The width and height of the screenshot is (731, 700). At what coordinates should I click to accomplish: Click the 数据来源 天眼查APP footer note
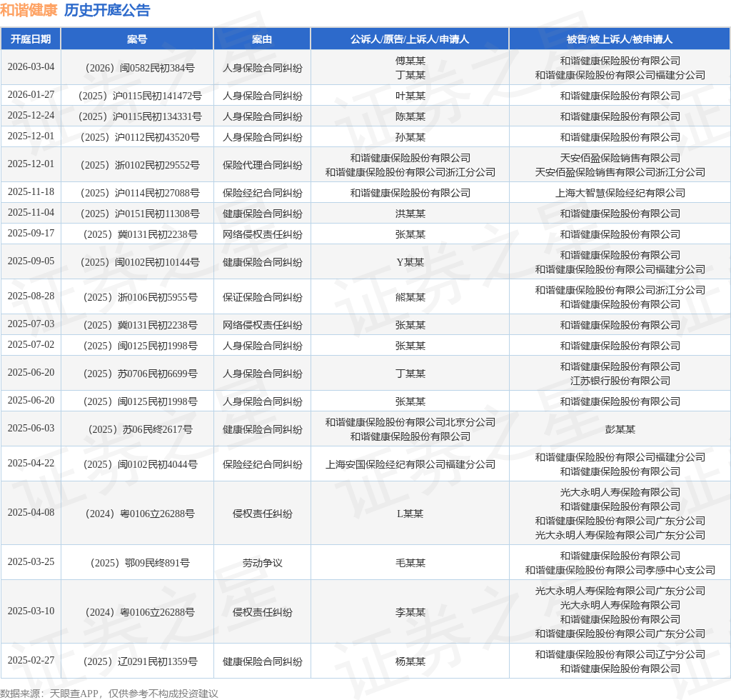109,694
